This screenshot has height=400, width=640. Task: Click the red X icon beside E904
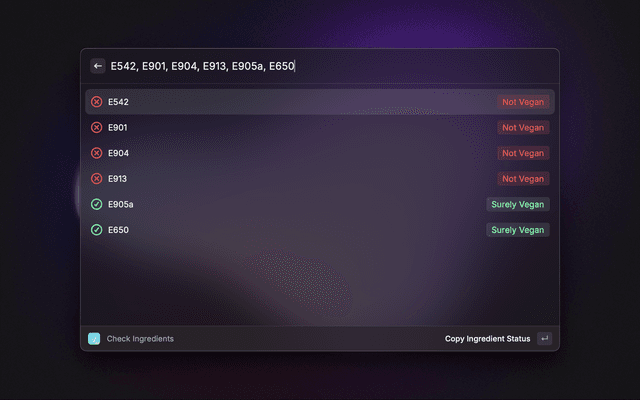coord(96,153)
